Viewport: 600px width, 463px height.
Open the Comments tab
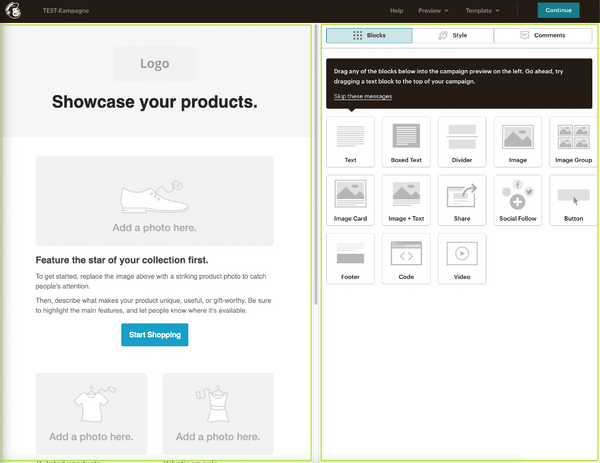(543, 36)
